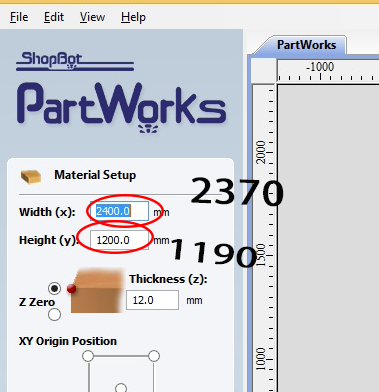The width and height of the screenshot is (379, 392).
Task: Click the XY Origin Position label
Action: click(68, 341)
